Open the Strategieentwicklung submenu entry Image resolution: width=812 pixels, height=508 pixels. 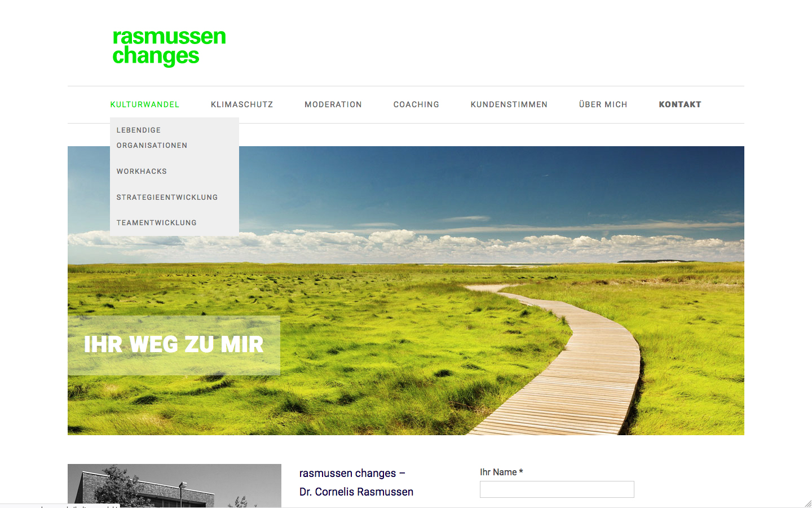167,198
